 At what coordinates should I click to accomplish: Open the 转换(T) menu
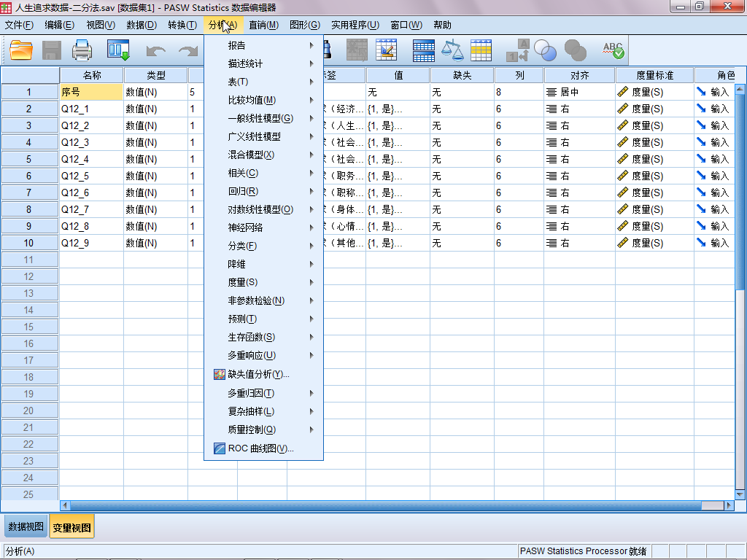182,25
